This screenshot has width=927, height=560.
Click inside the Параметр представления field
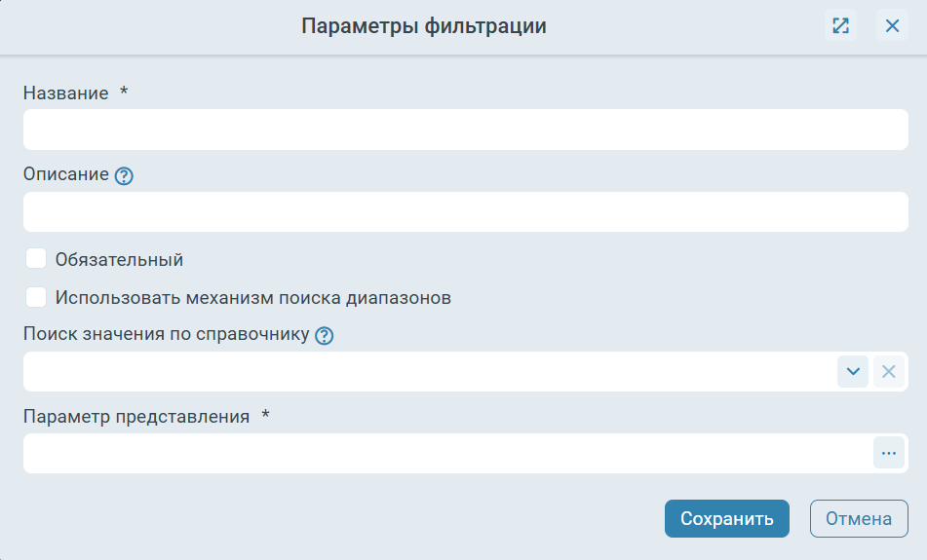click(447, 453)
